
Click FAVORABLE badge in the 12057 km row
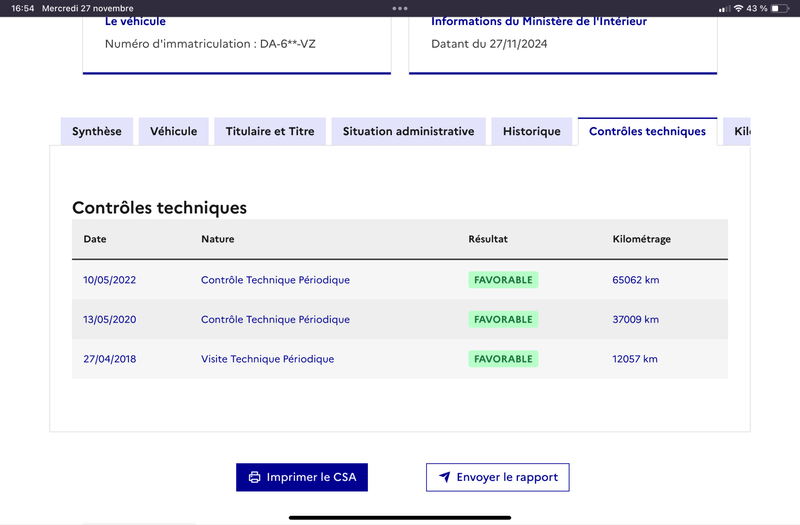point(503,359)
